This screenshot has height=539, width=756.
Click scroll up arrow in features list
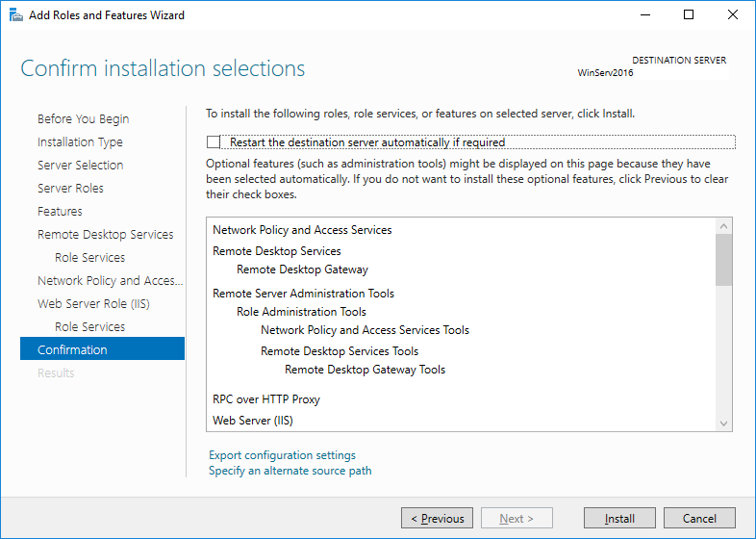(724, 225)
